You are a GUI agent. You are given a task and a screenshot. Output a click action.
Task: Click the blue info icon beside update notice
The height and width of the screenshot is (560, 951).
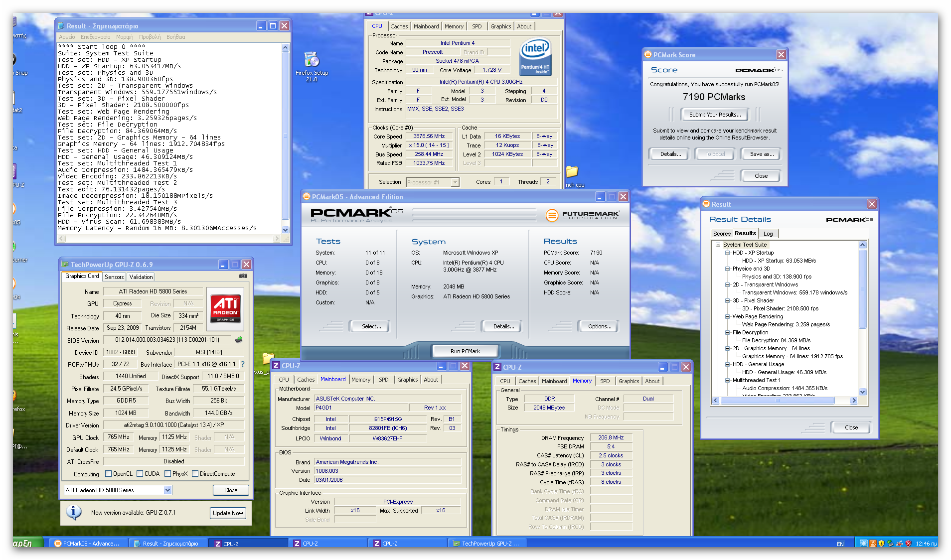click(74, 512)
